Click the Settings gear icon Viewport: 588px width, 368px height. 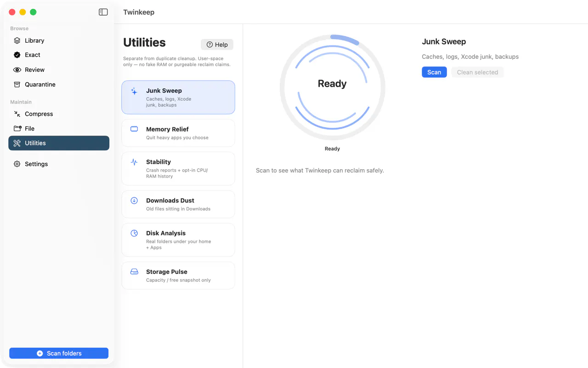coord(17,164)
